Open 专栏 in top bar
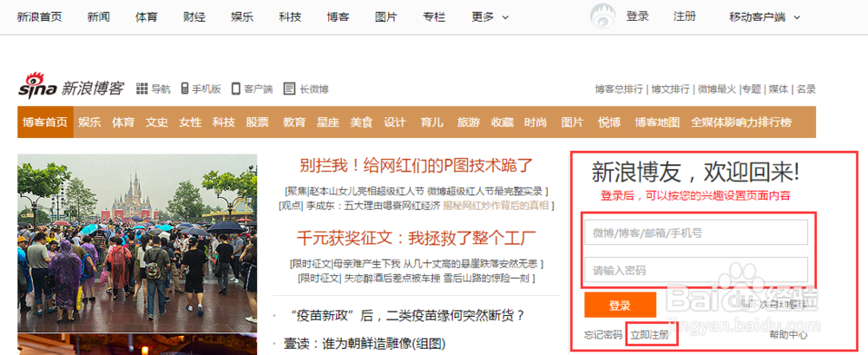The image size is (868, 355). click(433, 16)
